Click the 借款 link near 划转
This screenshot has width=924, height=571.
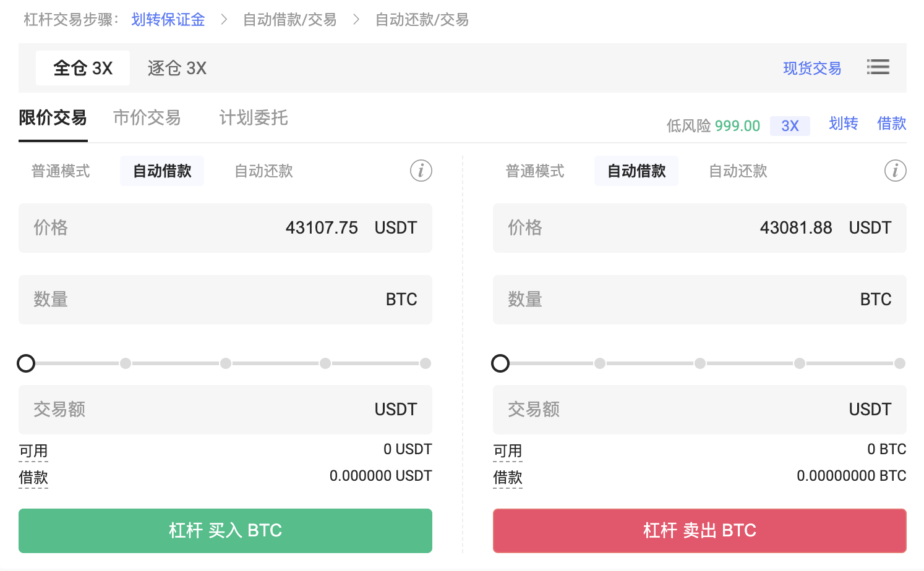point(891,124)
